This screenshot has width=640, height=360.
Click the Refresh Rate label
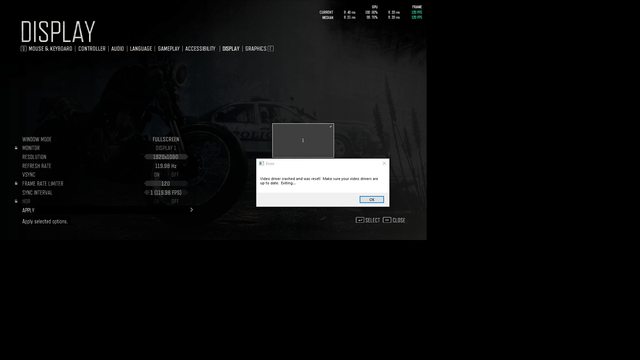tap(37, 166)
